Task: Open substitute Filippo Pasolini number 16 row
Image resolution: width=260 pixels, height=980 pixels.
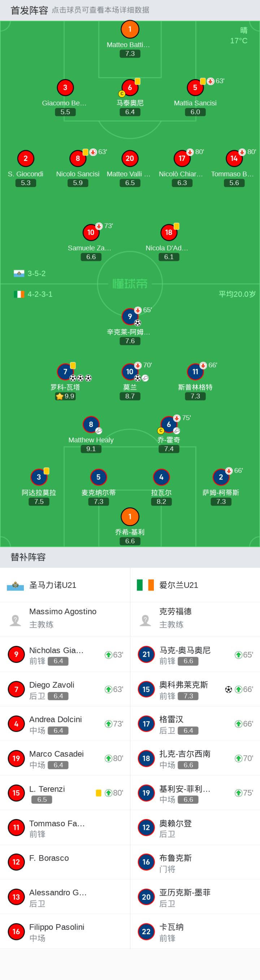Action: click(x=65, y=932)
